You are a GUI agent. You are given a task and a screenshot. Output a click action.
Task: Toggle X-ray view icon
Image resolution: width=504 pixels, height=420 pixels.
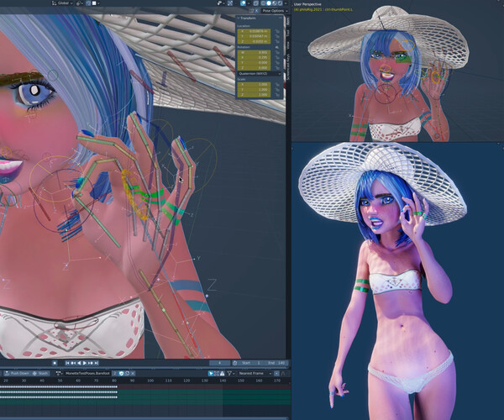tap(256, 3)
